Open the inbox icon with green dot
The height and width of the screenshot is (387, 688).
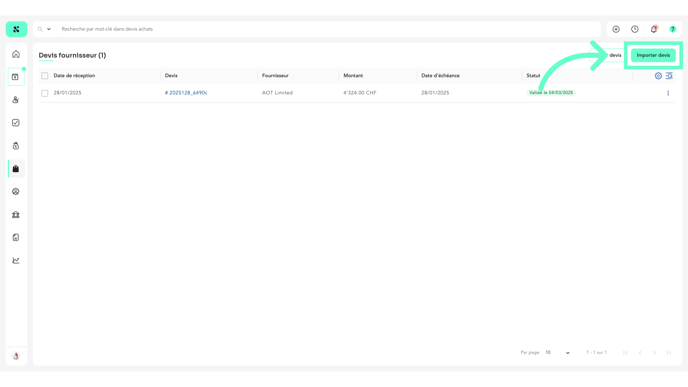16,77
